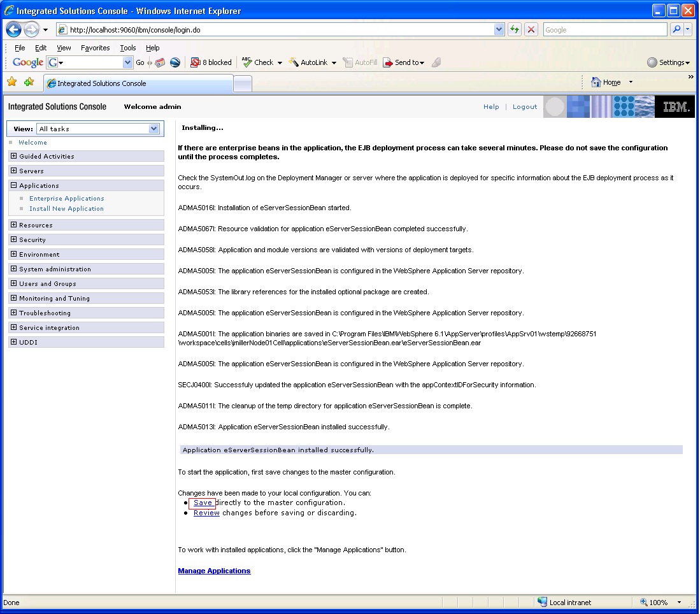
Task: Open the File menu
Action: pyautogui.click(x=20, y=48)
